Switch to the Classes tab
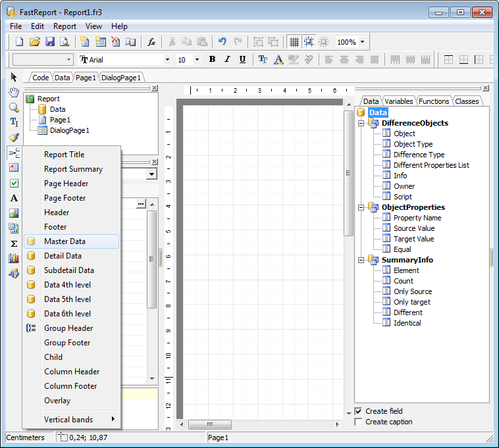The height and width of the screenshot is (448, 499). [467, 101]
